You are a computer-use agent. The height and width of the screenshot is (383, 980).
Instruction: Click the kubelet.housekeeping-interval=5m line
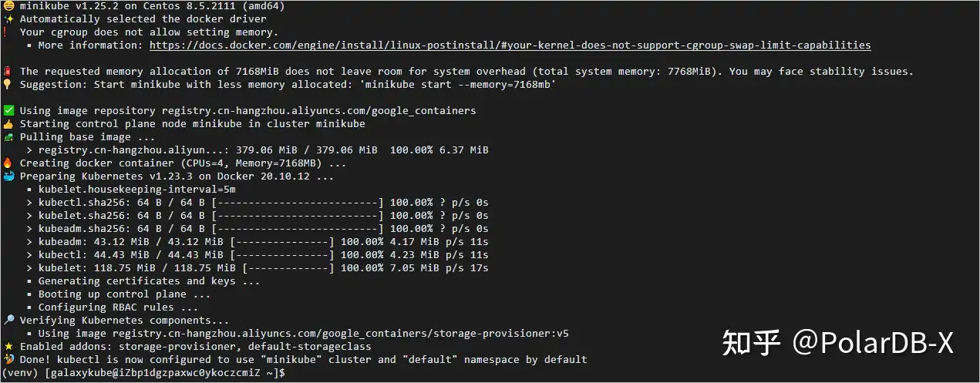click(136, 189)
